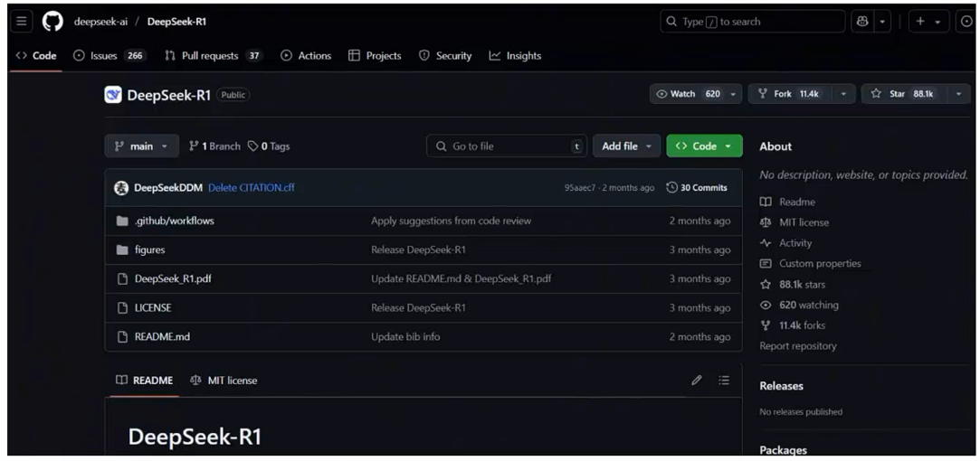
Task: Select the README tab in file viewer
Action: (x=145, y=381)
